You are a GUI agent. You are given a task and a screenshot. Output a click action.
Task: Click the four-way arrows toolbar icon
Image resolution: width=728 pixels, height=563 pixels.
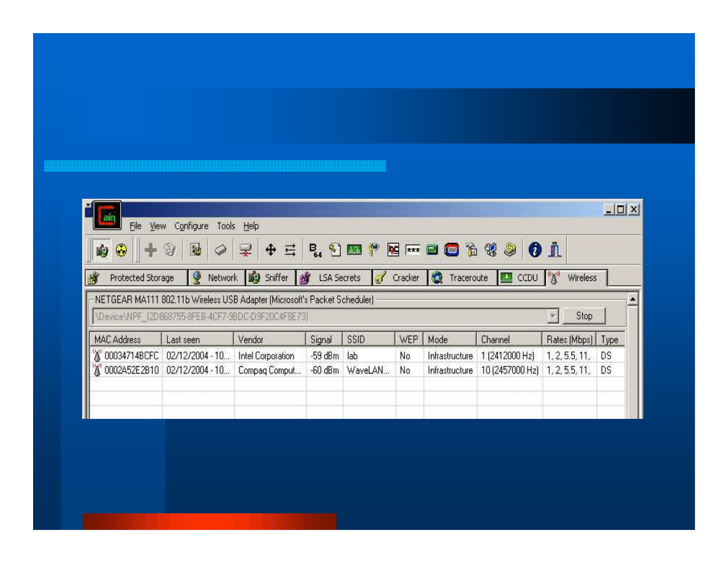click(x=270, y=250)
